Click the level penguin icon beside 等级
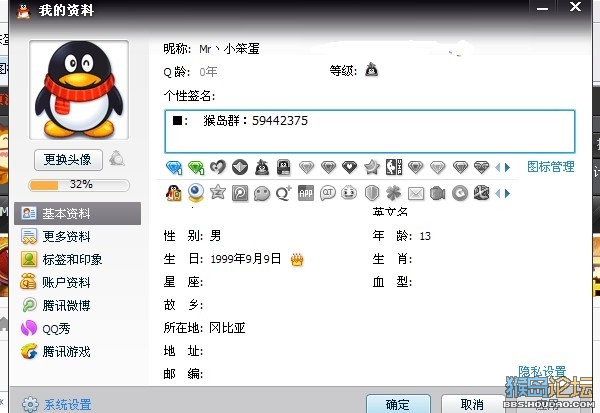Viewport: 600px width, 413px height. click(372, 70)
